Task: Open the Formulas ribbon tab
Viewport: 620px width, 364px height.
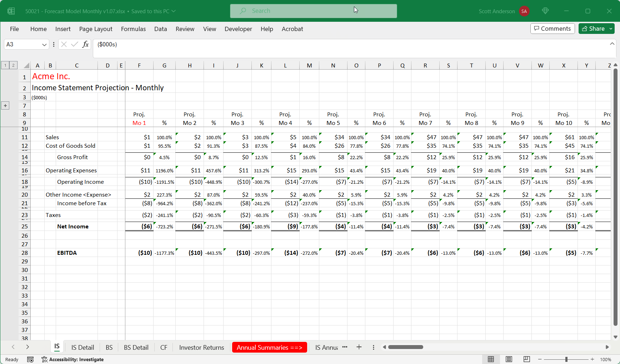Action: tap(133, 29)
